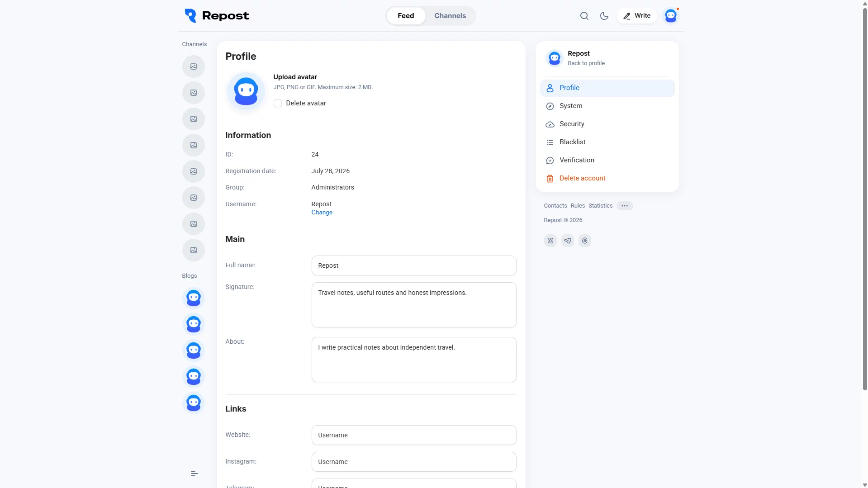
Task: Click Upload avatar text
Action: point(295,77)
